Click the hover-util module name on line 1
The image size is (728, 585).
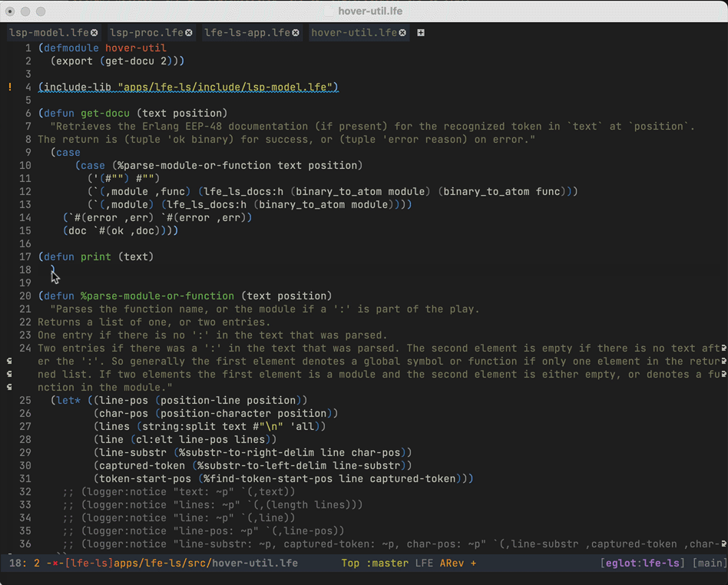pos(136,48)
